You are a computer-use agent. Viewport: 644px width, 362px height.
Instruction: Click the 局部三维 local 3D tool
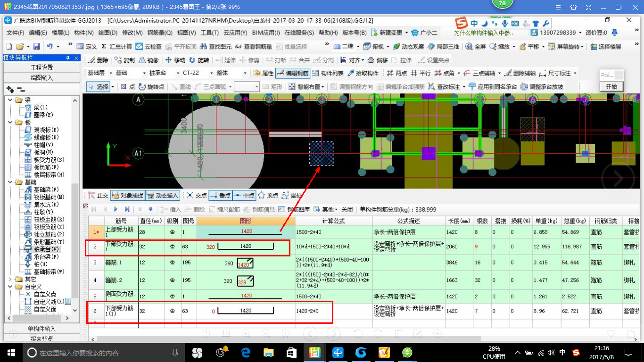pyautogui.click(x=444, y=47)
